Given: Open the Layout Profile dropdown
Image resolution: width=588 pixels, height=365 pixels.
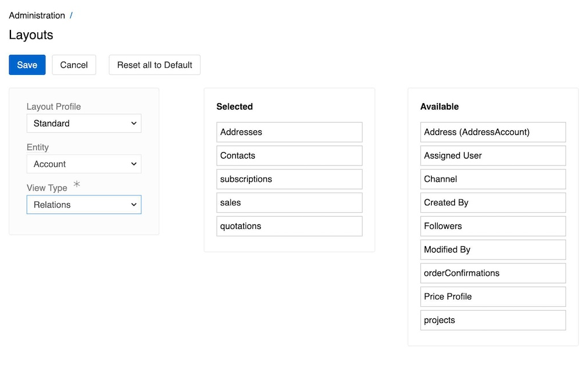Looking at the screenshot, I should pyautogui.click(x=84, y=123).
